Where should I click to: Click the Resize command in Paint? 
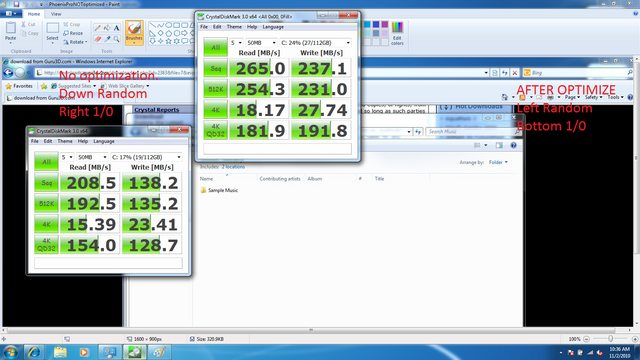pyautogui.click(x=73, y=33)
